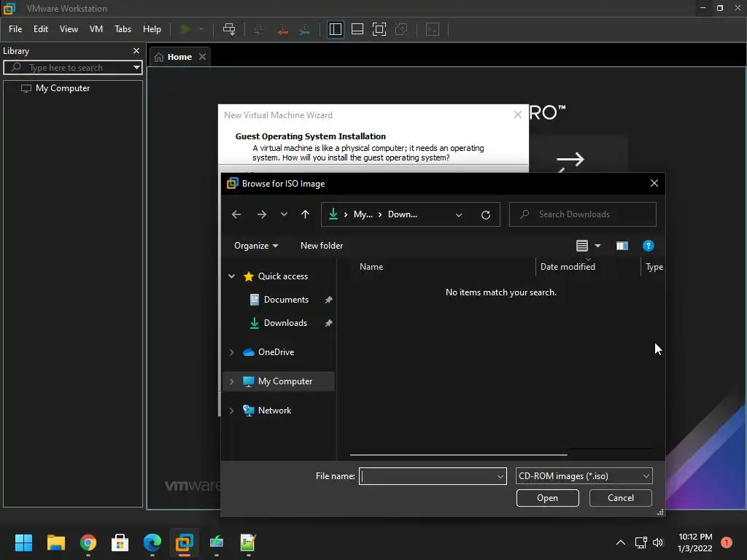The height and width of the screenshot is (560, 747).
Task: Select Network in navigation pane
Action: pos(274,411)
